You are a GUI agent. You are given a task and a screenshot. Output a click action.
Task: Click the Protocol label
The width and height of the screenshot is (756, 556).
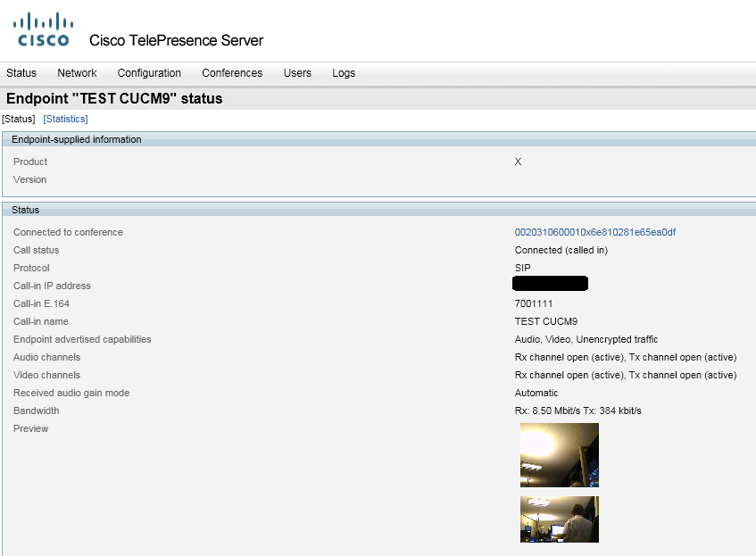tap(31, 268)
